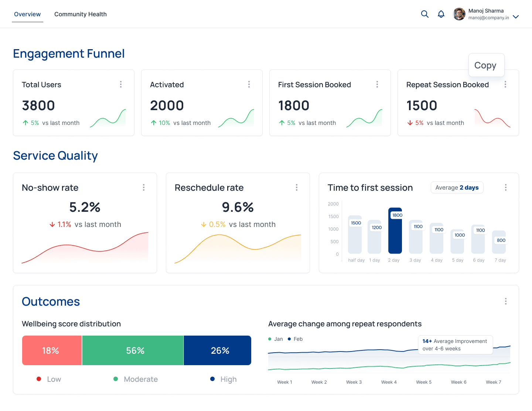Click the Activated 2000 value
This screenshot has width=532, height=411.
pos(167,106)
